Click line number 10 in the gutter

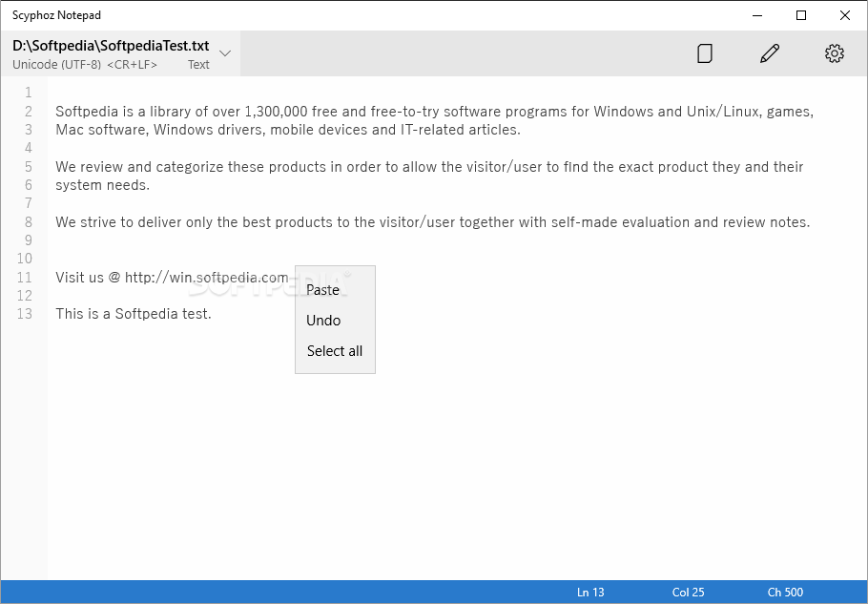pos(25,259)
